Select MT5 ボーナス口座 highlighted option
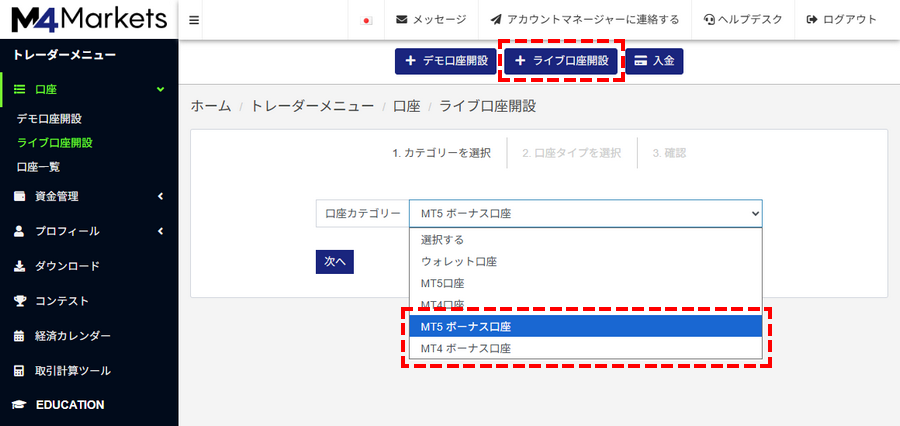 click(585, 326)
